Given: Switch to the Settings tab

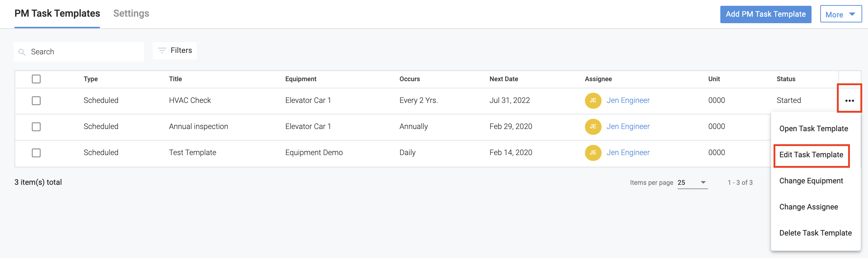Looking at the screenshot, I should [x=131, y=13].
